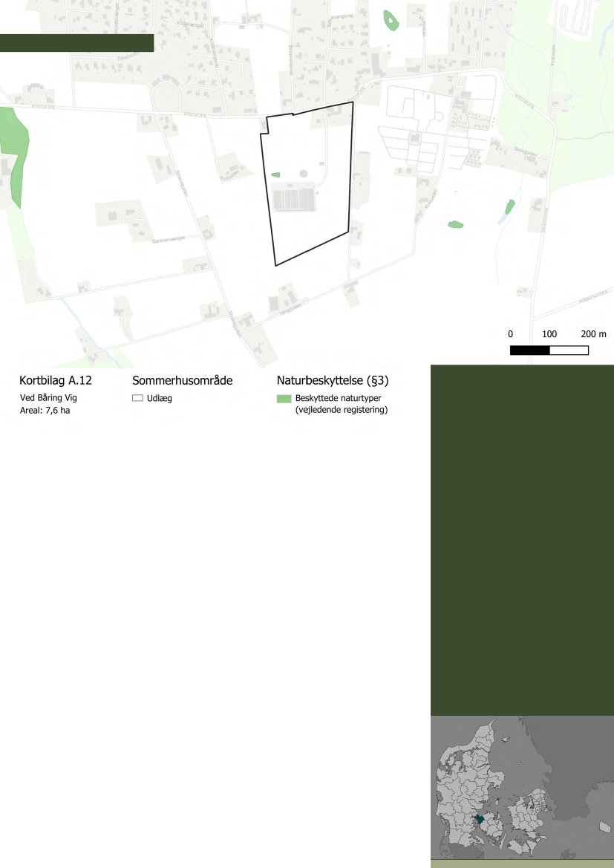Click the 200 m scale label
Image resolution: width=614 pixels, height=868 pixels.
[593, 333]
